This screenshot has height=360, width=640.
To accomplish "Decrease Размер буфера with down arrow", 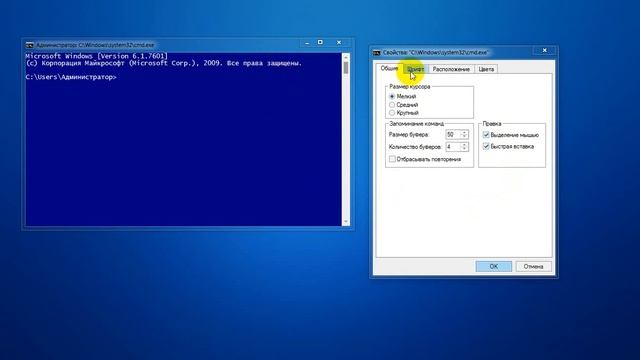I will click(464, 137).
